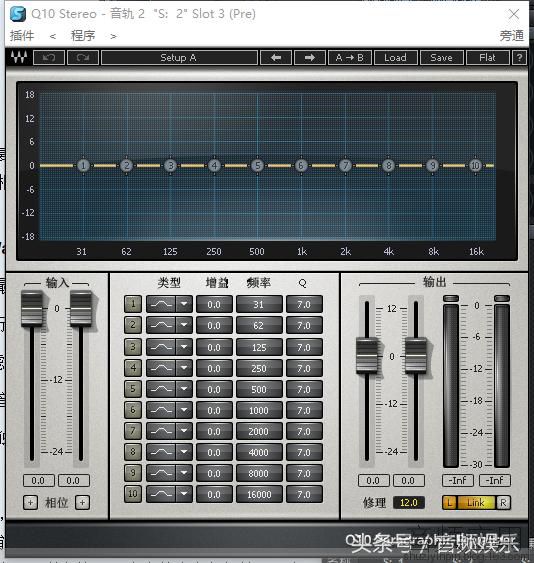Toggle band 10 on/off button

click(x=133, y=494)
